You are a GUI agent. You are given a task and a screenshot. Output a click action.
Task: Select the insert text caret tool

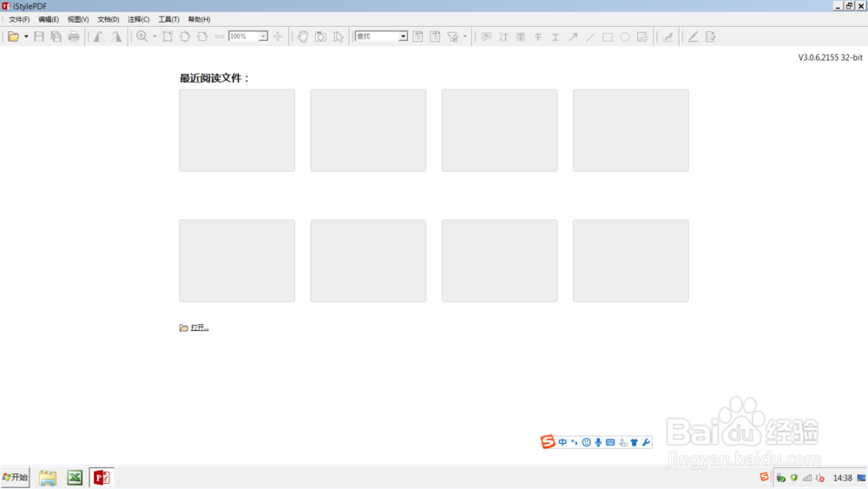[x=503, y=36]
